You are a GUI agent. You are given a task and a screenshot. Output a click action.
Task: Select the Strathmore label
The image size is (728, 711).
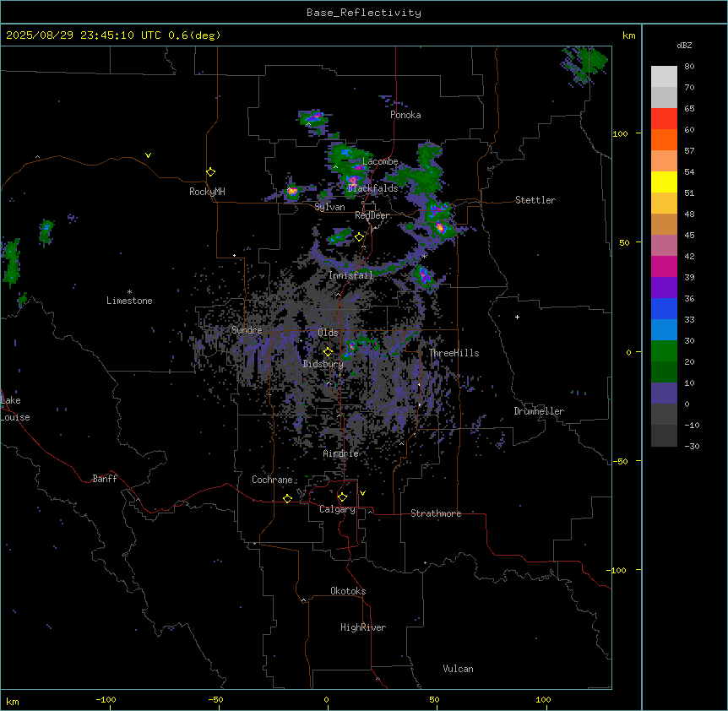point(436,513)
